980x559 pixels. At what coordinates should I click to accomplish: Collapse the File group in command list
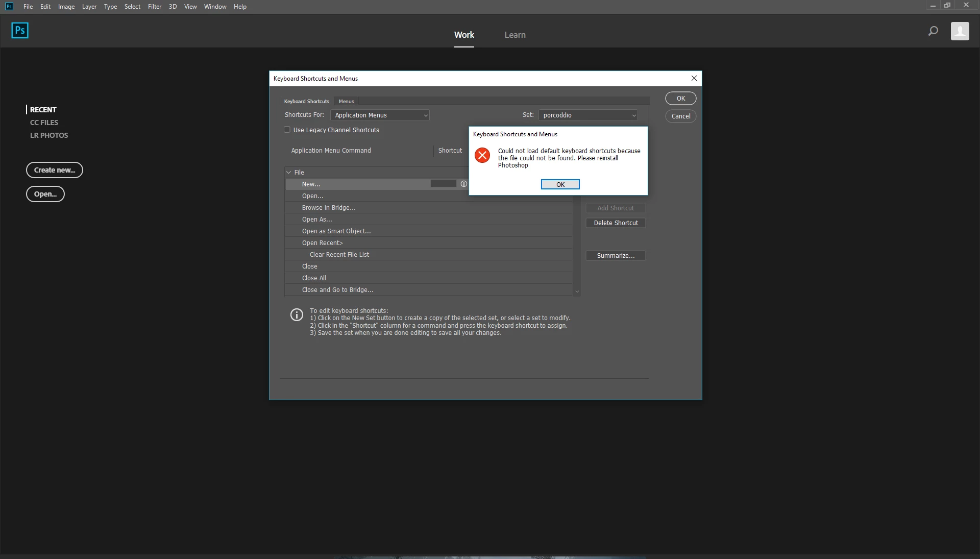tap(289, 173)
